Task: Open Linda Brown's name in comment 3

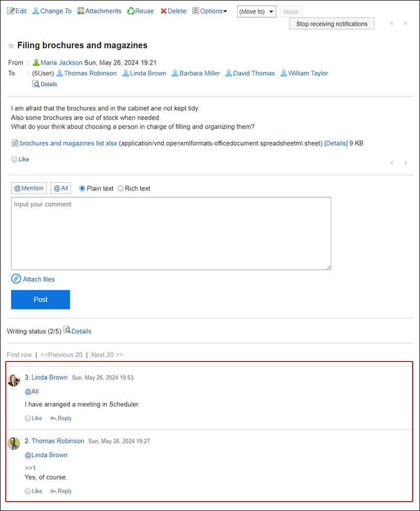Action: tap(49, 377)
